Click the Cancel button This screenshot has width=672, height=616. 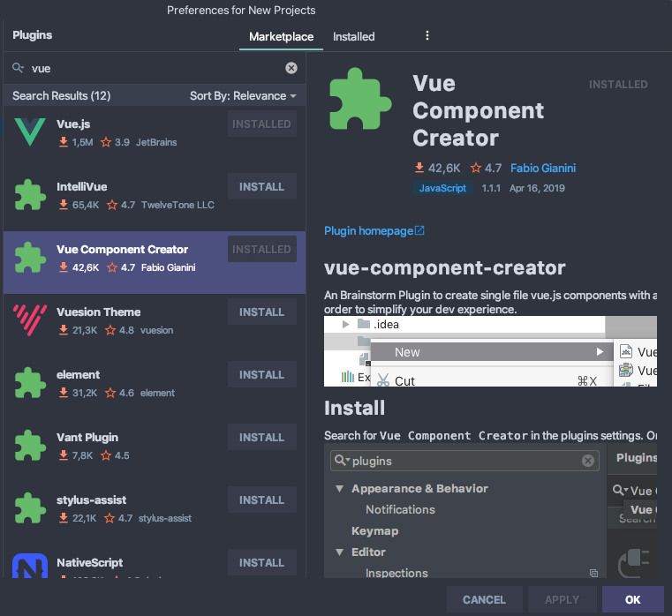coord(484,599)
